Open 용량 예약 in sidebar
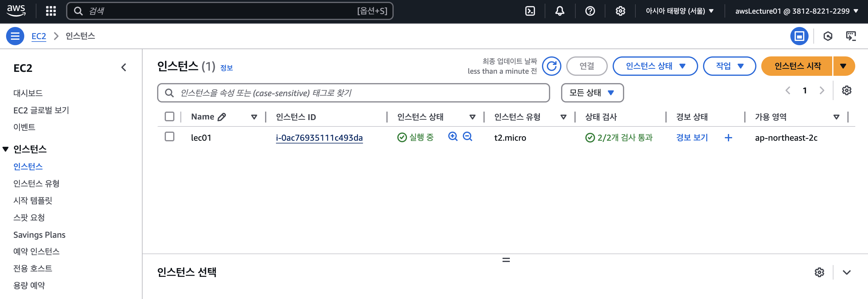The height and width of the screenshot is (299, 868). coord(29,285)
